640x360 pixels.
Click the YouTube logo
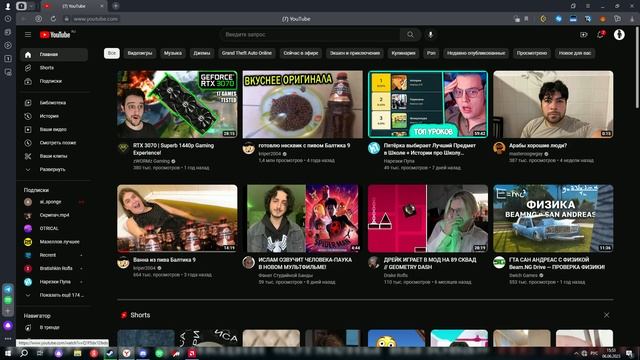click(x=55, y=35)
